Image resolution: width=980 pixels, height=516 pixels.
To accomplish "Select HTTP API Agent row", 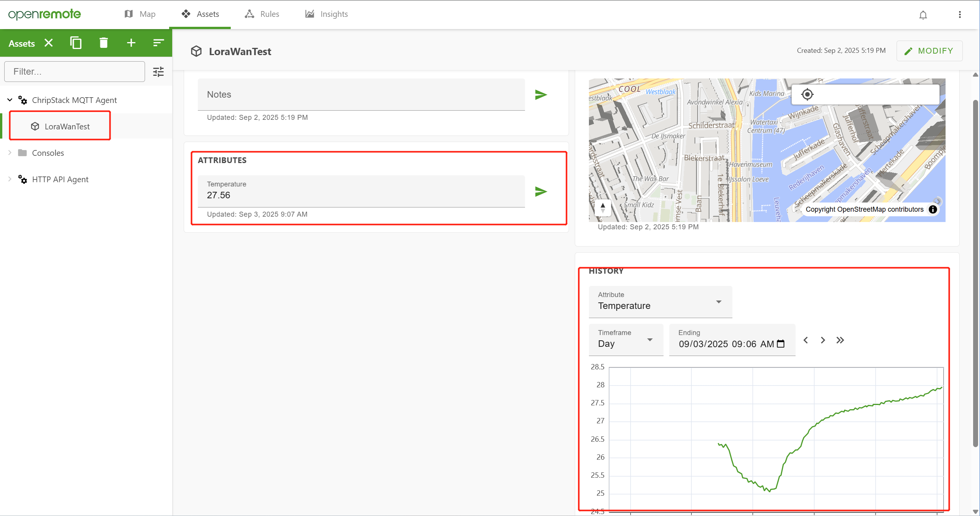I will click(x=60, y=179).
